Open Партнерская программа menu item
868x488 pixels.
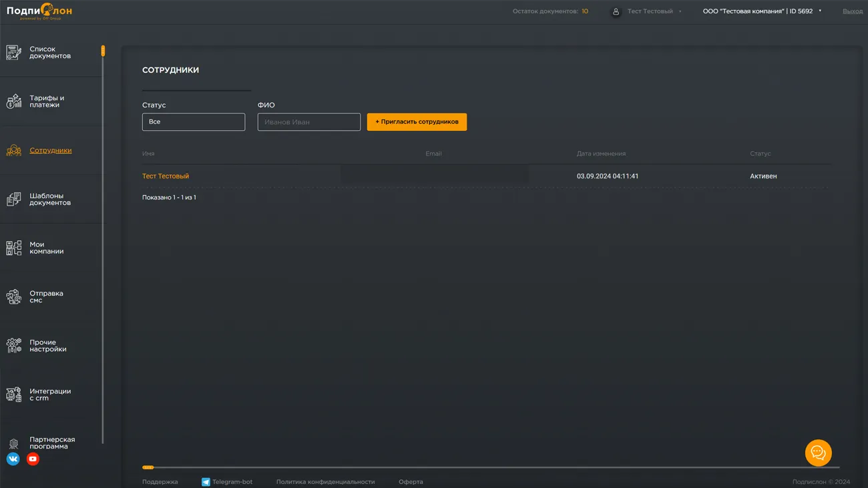[x=52, y=443]
